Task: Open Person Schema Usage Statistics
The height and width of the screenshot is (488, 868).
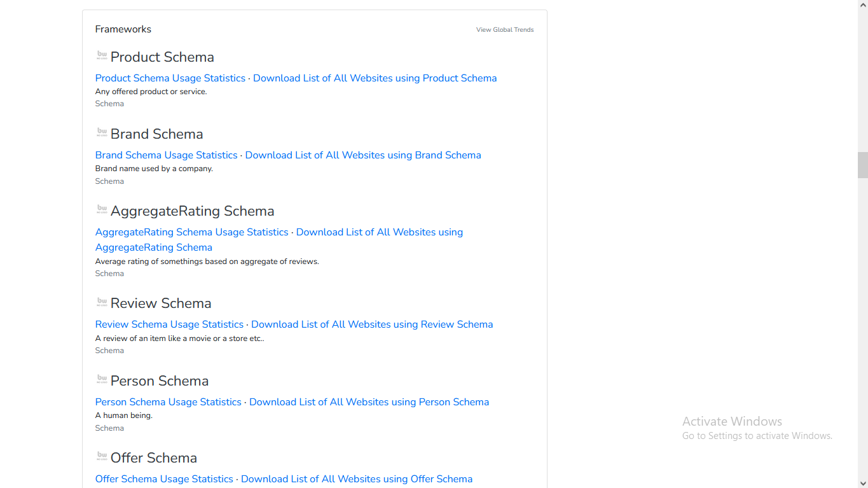Action: coord(169,402)
